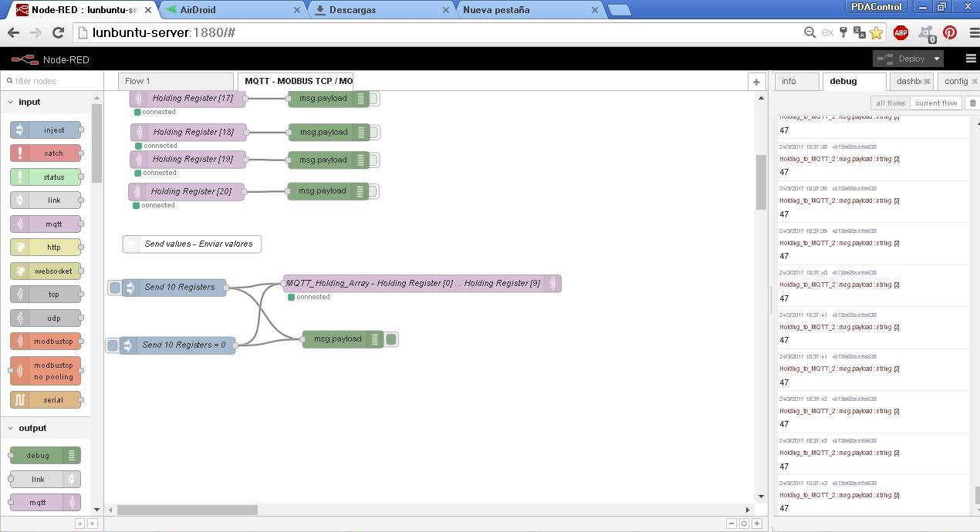
Task: Trigger the Send 10 Registers inject button
Action: (115, 288)
